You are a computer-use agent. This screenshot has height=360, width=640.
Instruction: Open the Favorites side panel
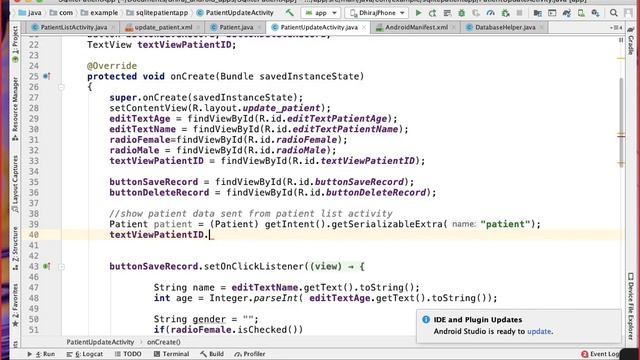(15, 305)
